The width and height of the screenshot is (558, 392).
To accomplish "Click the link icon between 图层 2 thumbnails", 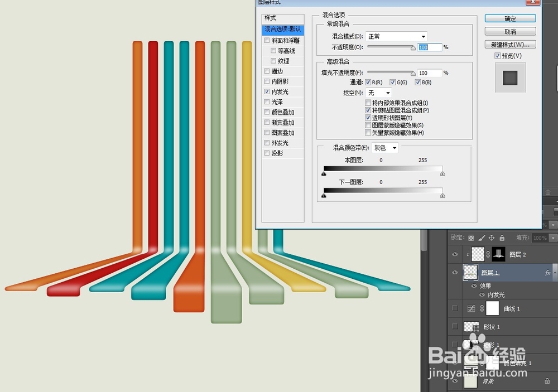I will (488, 254).
